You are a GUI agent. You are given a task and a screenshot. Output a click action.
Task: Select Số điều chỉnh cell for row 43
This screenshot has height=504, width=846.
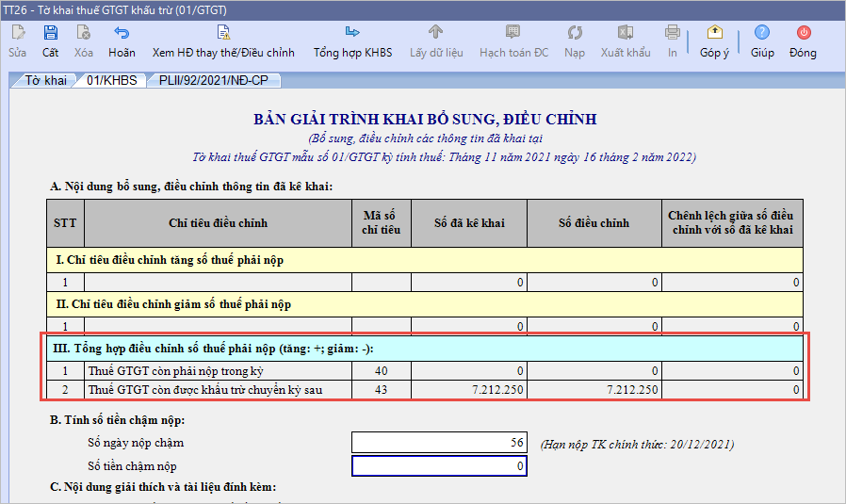click(x=594, y=389)
